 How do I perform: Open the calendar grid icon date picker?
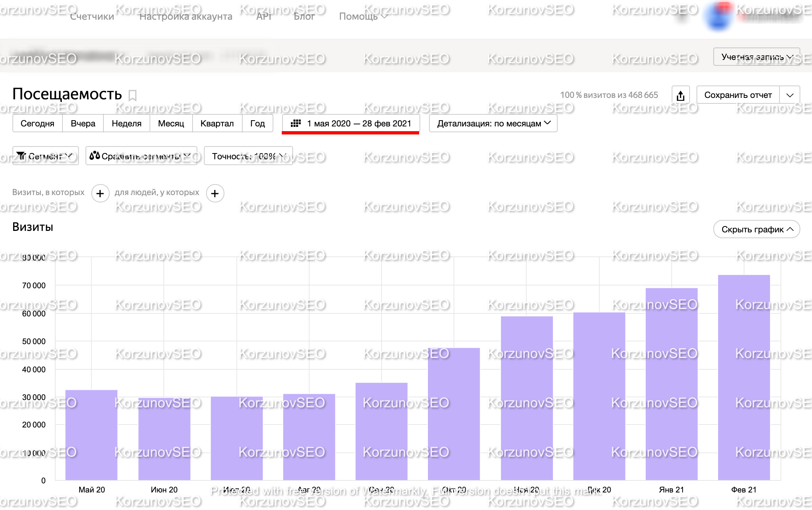pyautogui.click(x=296, y=123)
